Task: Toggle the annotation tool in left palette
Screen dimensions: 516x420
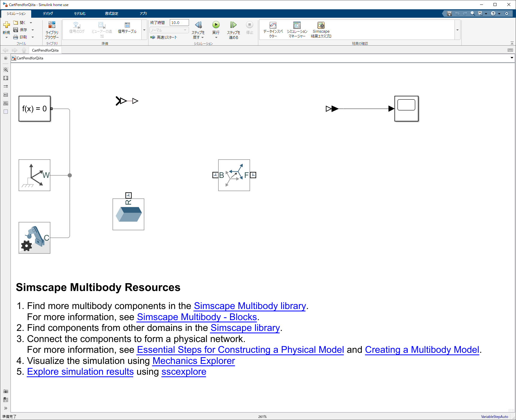Action: point(5,94)
